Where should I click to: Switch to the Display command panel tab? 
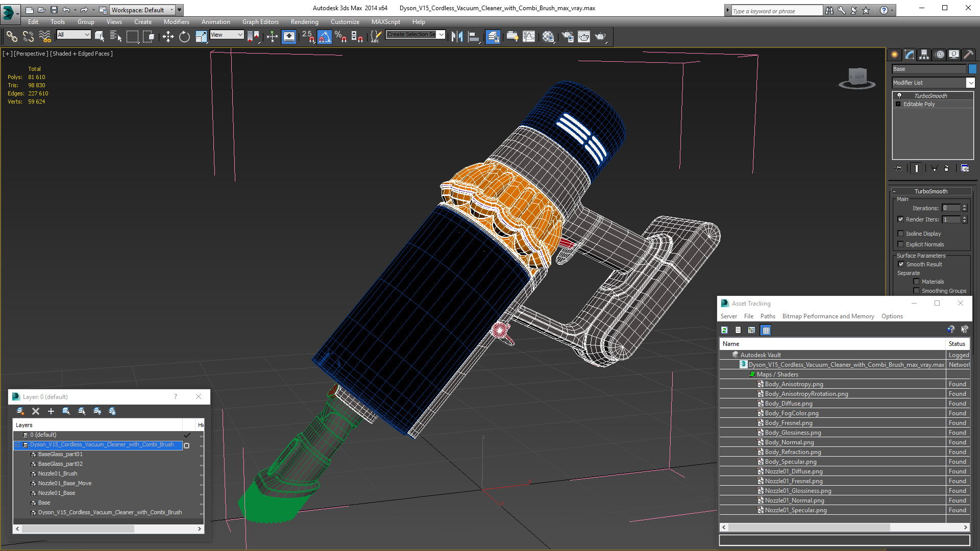(953, 55)
